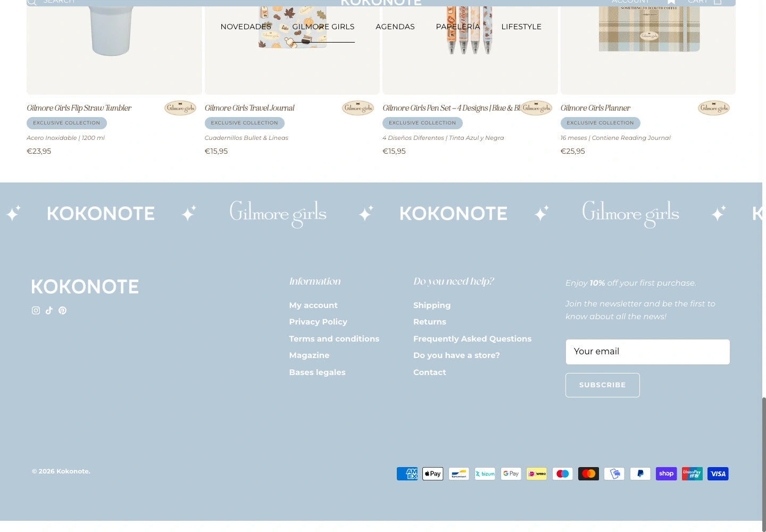The height and width of the screenshot is (532, 766).
Task: Go to My account link
Action: point(313,305)
